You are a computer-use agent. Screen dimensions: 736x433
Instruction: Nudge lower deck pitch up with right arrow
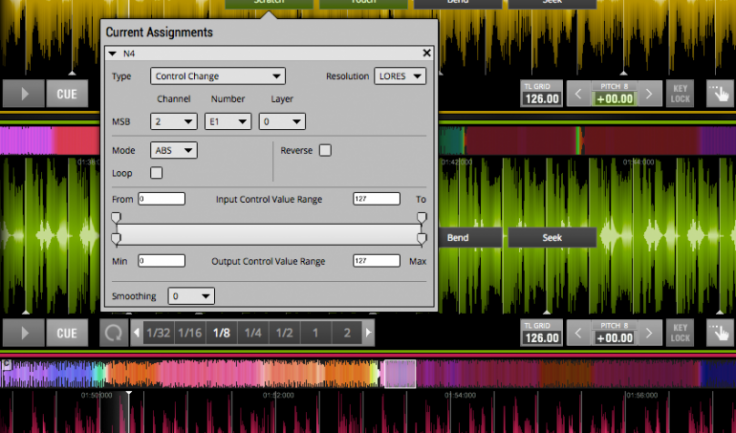649,334
